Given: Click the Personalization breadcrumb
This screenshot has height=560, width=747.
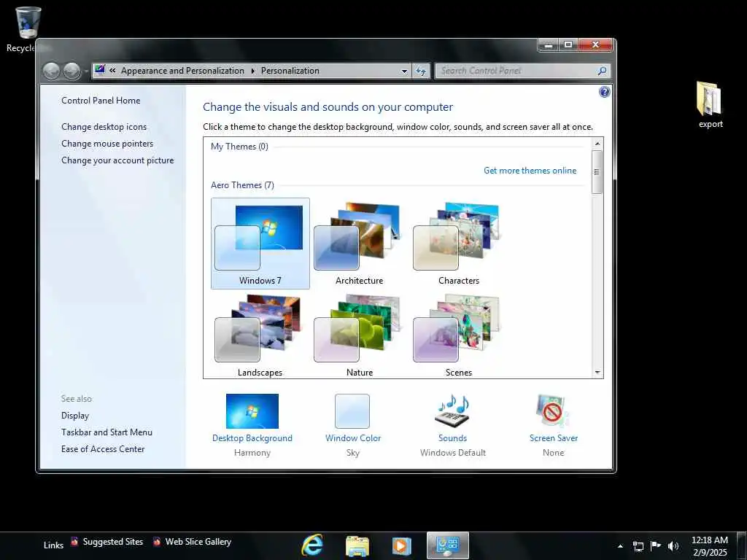Looking at the screenshot, I should click(290, 71).
